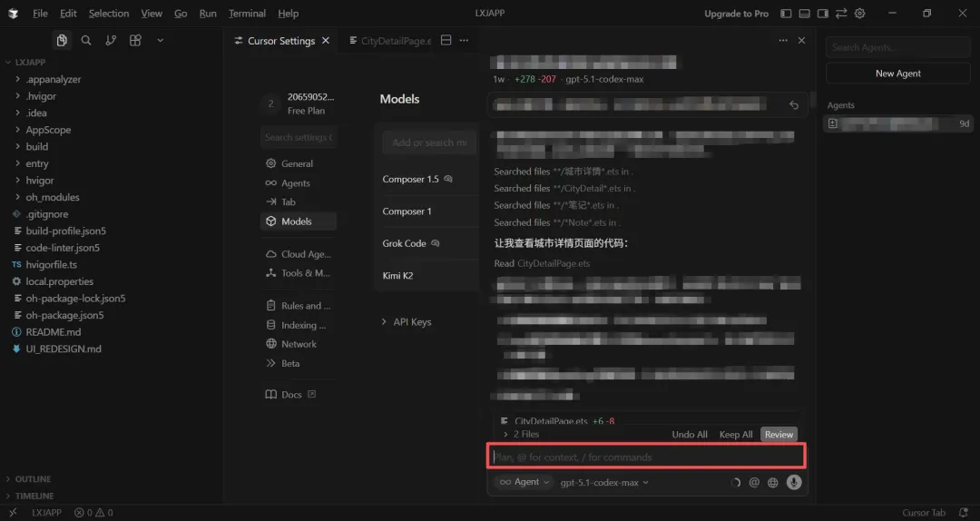Viewport: 980px width, 521px height.
Task: Click cloud icon next to Grok Code
Action: click(x=436, y=243)
